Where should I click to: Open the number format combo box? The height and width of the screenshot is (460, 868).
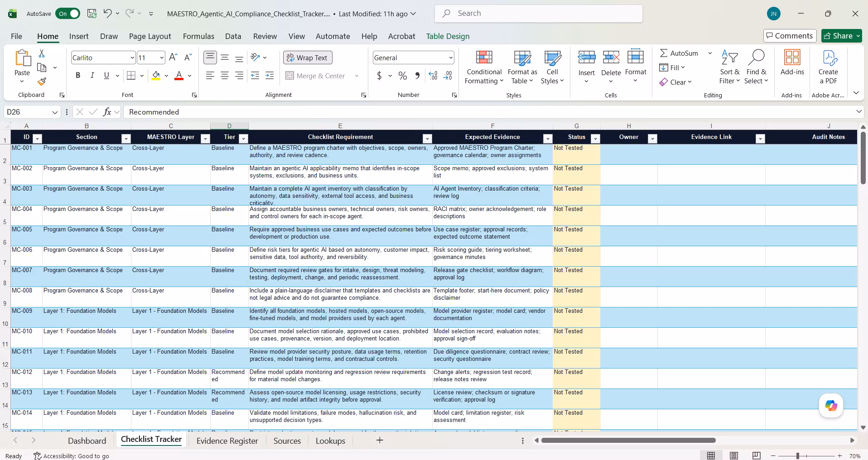click(413, 57)
